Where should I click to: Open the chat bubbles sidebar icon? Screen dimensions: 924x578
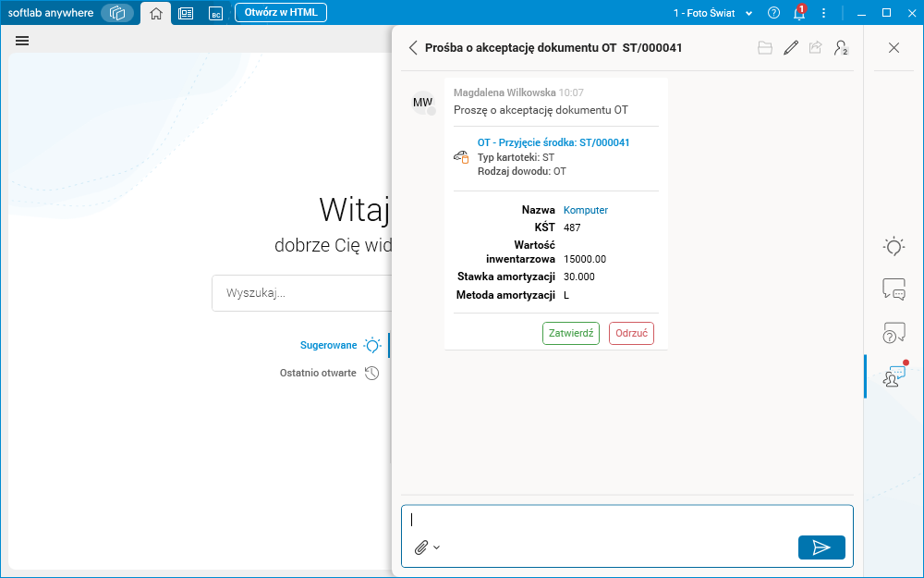[x=894, y=289]
